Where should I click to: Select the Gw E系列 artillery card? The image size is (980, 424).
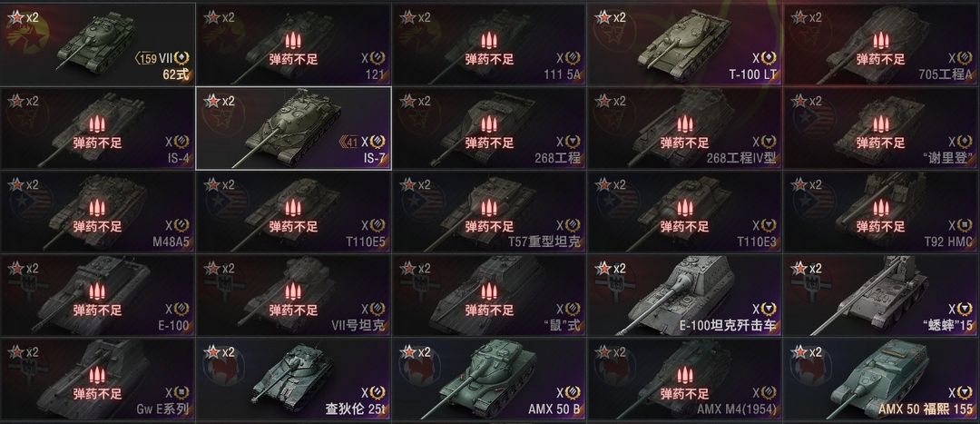(97, 379)
